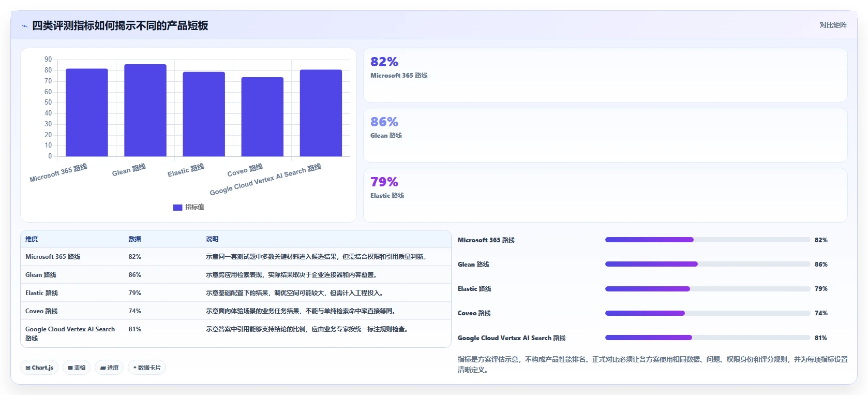
Task: Click the 表格 chip
Action: point(77,368)
